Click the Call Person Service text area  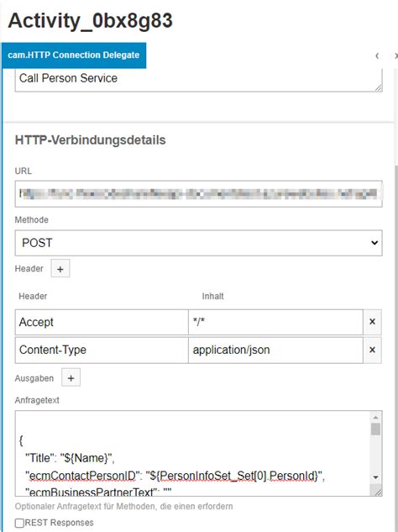coord(199,80)
